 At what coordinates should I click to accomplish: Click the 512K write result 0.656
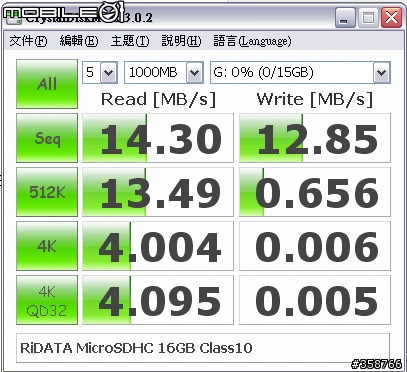click(x=315, y=192)
